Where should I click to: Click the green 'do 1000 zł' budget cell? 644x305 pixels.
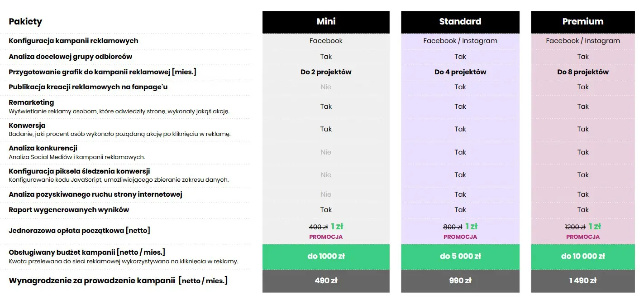click(326, 257)
